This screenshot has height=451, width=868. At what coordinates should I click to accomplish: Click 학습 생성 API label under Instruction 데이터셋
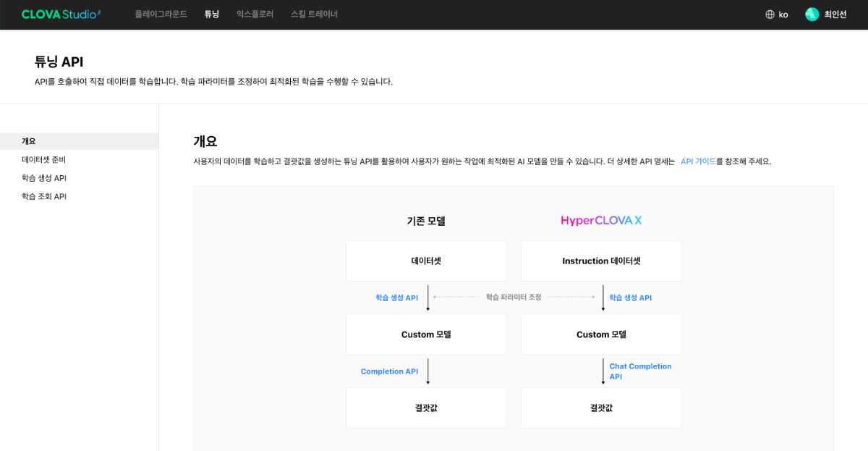pos(631,298)
